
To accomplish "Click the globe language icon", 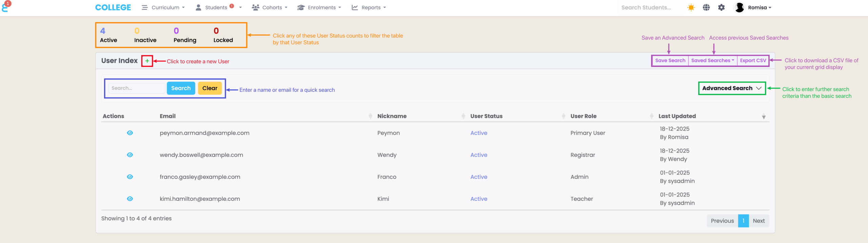I will [x=706, y=7].
